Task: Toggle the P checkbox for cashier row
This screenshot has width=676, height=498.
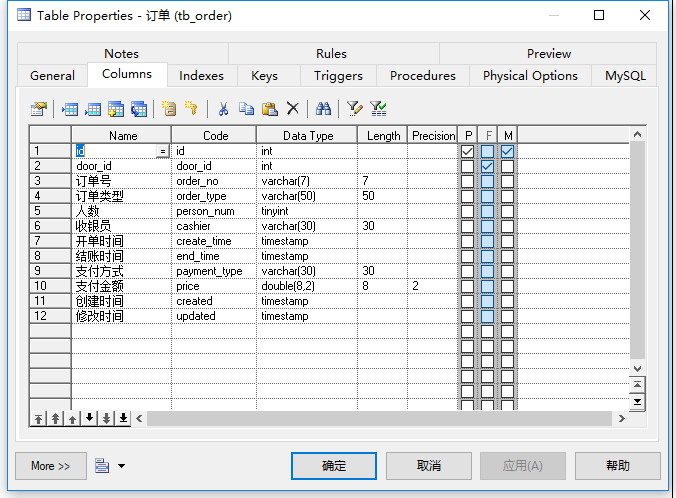Action: (x=467, y=226)
